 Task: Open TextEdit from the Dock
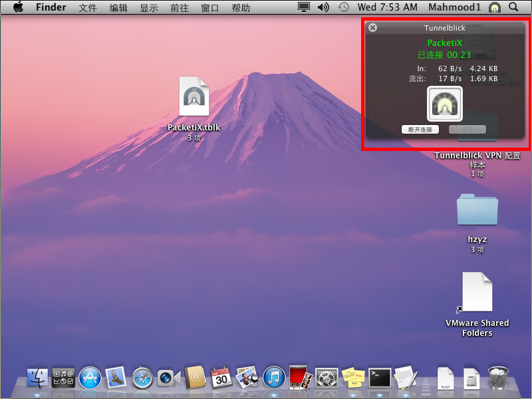[x=405, y=378]
